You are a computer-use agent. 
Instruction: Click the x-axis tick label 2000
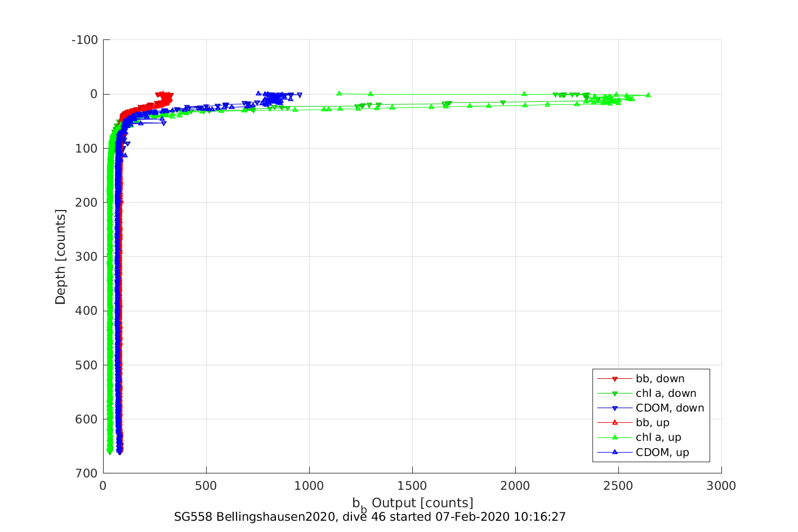click(x=515, y=486)
